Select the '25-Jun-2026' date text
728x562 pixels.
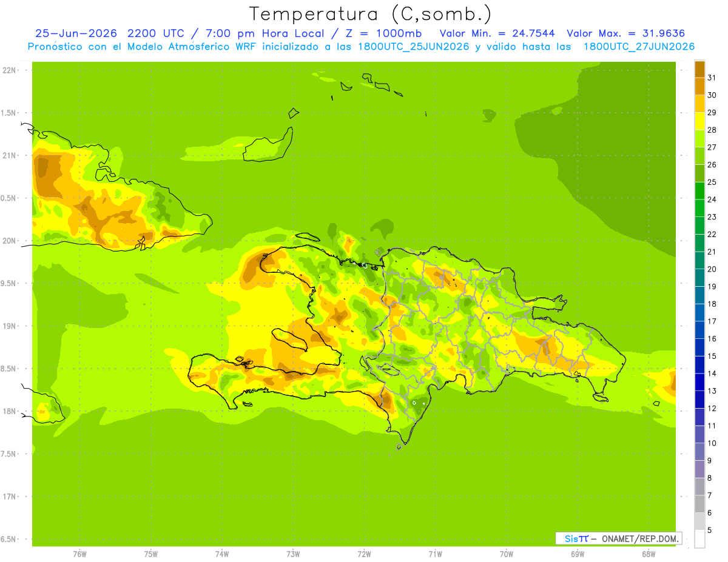76,33
